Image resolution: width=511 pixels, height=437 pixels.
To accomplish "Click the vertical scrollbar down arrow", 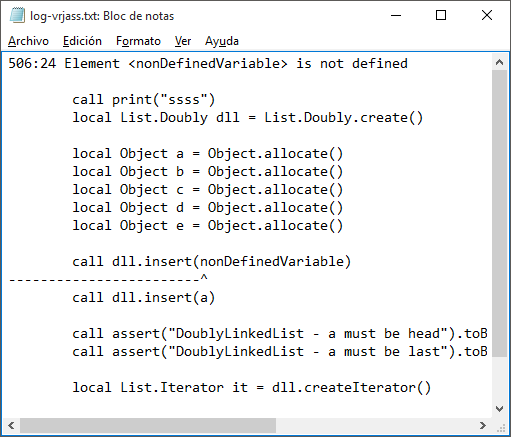I will click(x=499, y=409).
